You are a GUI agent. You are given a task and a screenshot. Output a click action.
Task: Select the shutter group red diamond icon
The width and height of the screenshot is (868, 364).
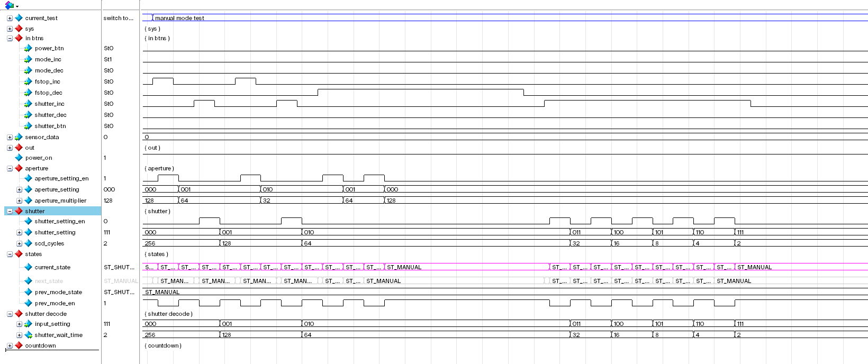coord(19,211)
